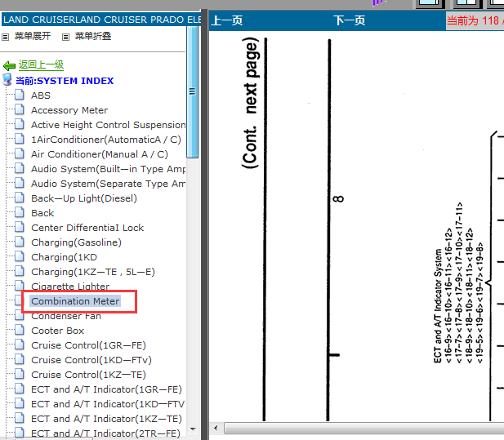The width and height of the screenshot is (504, 440).
Task: Select Cruise Control(1KZ-TE) entry
Action: (88, 375)
